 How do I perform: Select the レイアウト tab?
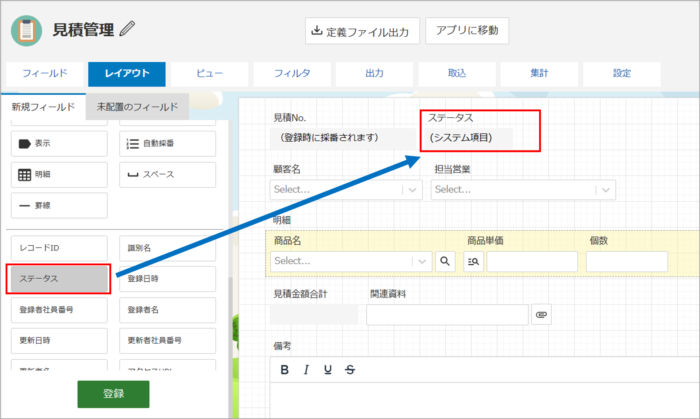pyautogui.click(x=127, y=74)
